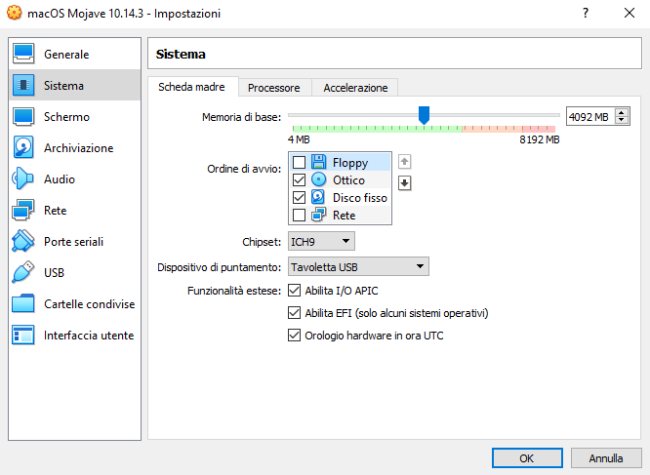
Task: Open the Archiviazione storage icon
Action: pos(24,148)
